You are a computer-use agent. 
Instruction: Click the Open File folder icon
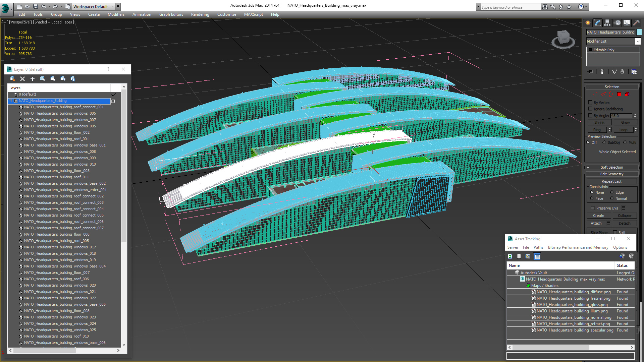[28, 6]
